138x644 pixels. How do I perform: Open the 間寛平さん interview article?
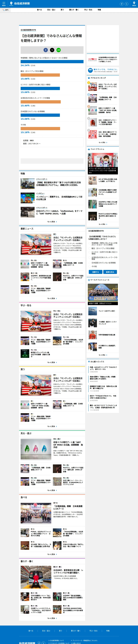[59, 198]
